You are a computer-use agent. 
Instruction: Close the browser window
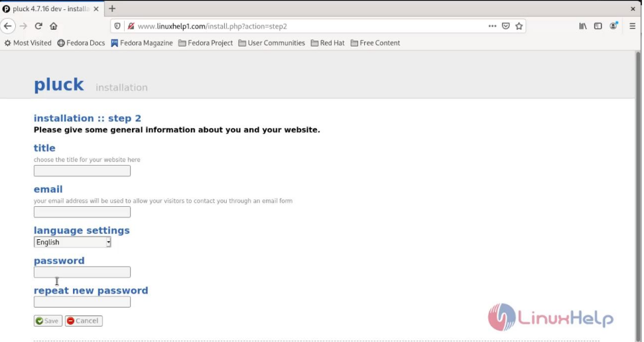pyautogui.click(x=633, y=9)
